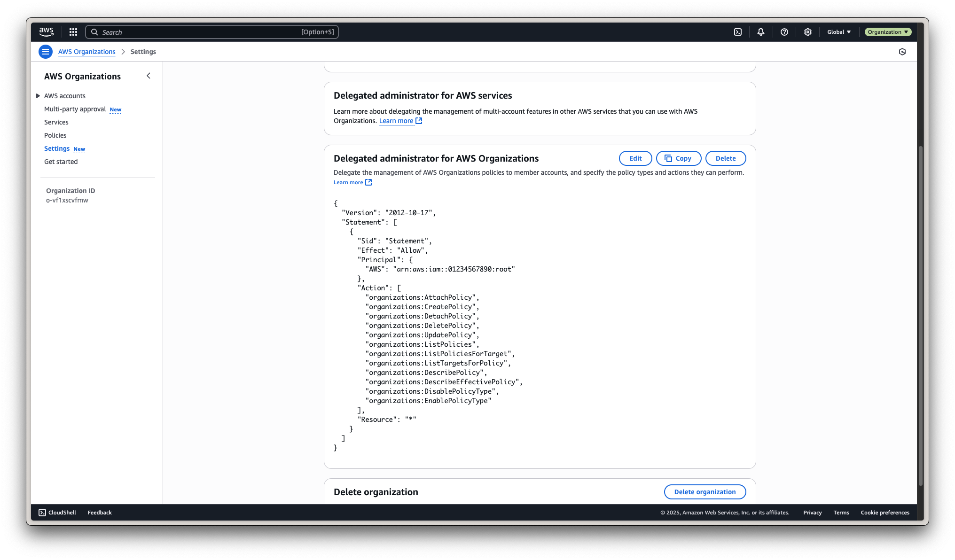Open Policies in sidebar
The image size is (955, 560).
[x=55, y=135]
